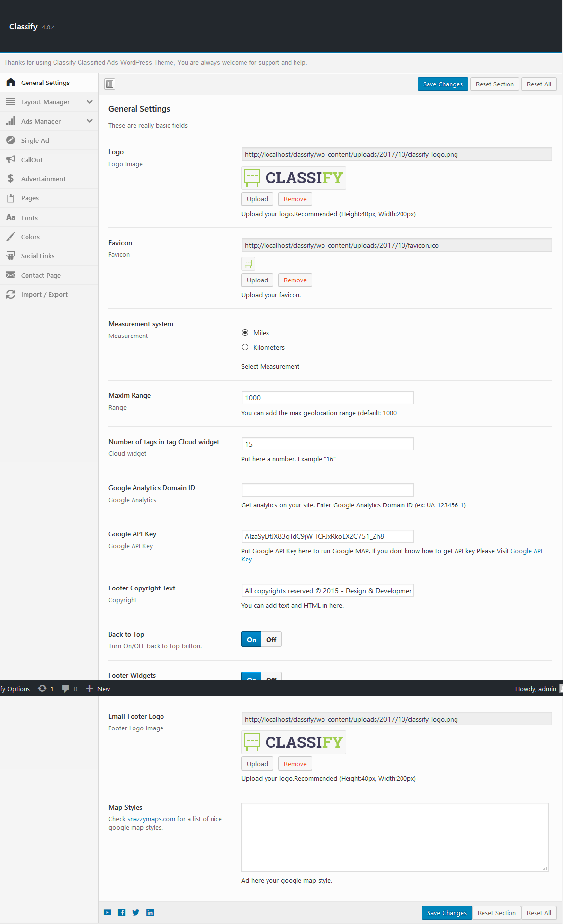This screenshot has width=563, height=924.
Task: Visit the snazzymaps.com link
Action: coord(151,819)
